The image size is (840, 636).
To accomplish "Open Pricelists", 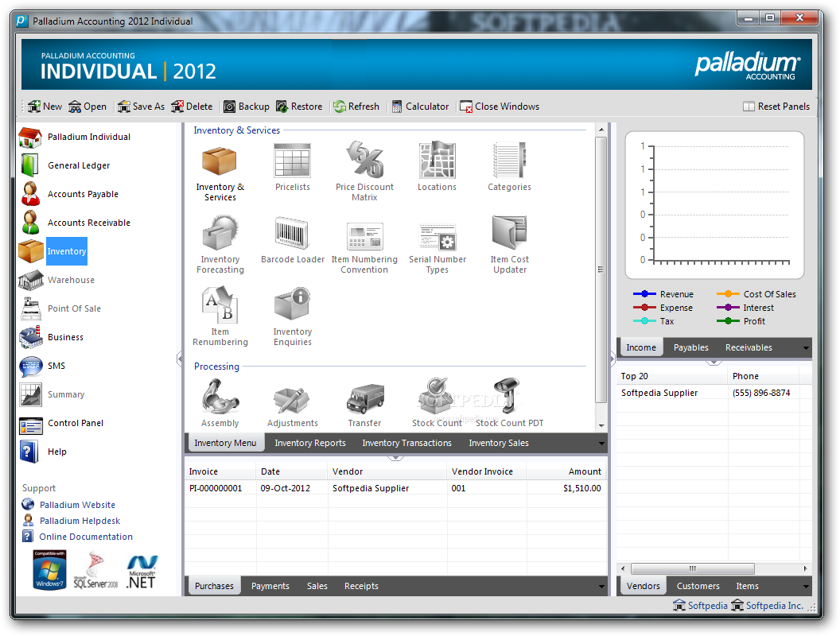I will point(293,167).
